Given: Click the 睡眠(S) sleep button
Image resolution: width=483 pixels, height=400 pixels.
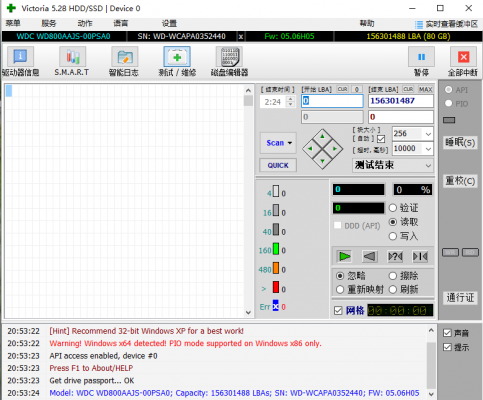Looking at the screenshot, I should (460, 142).
